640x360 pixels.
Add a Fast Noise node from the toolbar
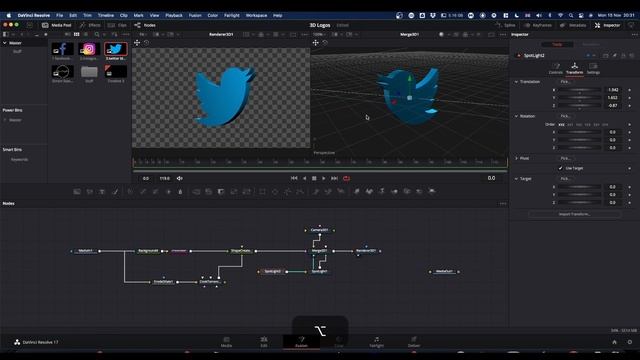[x=89, y=191]
